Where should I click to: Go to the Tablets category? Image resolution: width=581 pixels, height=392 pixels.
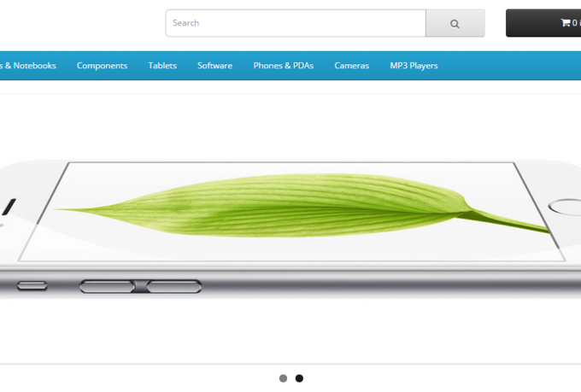162,66
